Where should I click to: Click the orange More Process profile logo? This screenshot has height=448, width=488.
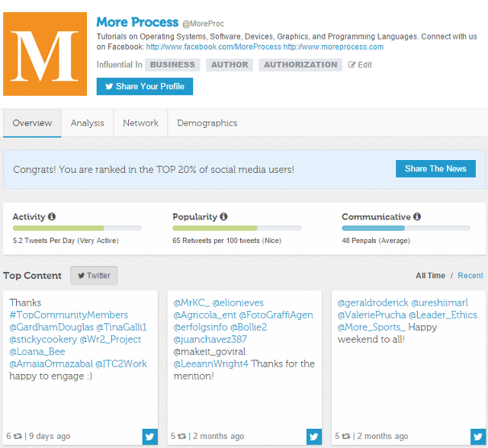(45, 53)
